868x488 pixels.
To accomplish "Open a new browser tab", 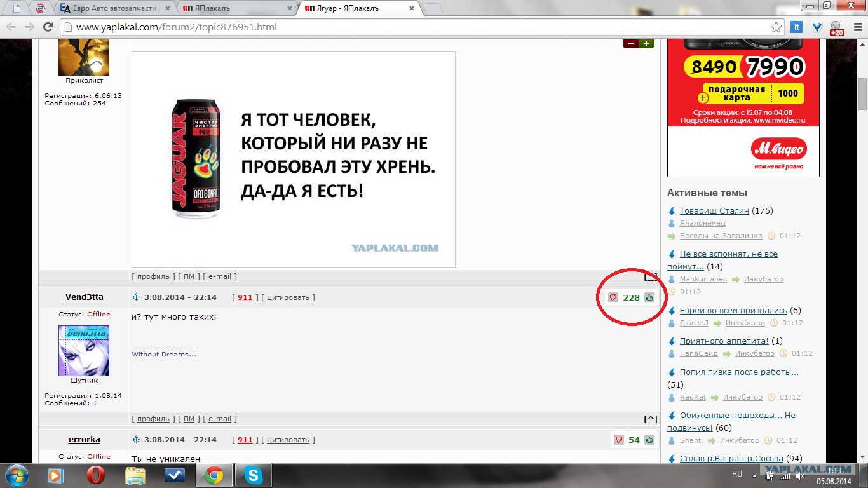I will coord(433,8).
